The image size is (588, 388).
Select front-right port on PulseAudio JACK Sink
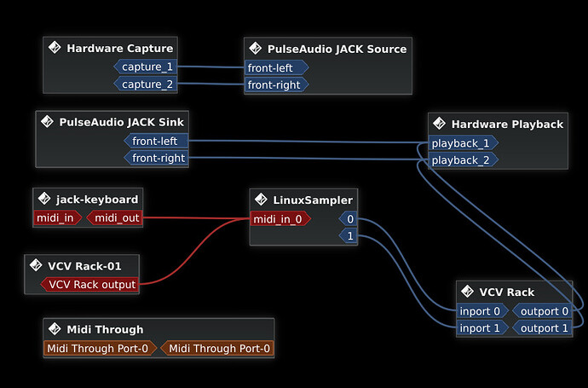tap(156, 158)
